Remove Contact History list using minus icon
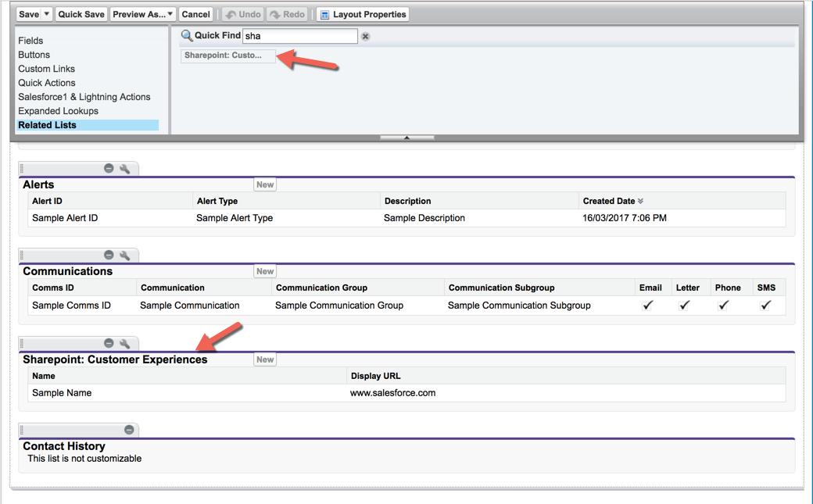 pos(129,430)
